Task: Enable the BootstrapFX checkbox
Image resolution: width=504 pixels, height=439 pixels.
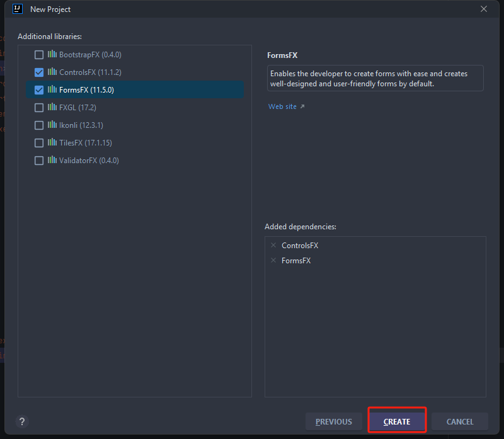Action: 39,55
